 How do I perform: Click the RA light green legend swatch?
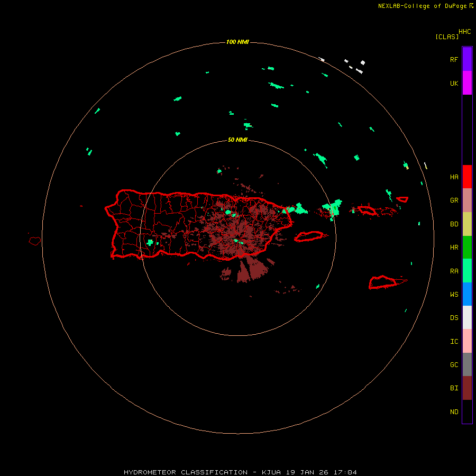[467, 271]
